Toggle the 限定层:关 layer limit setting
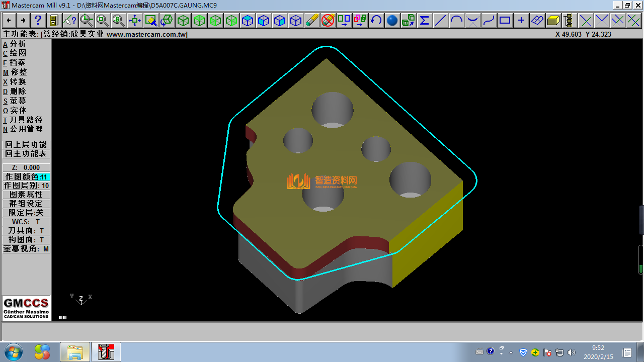Viewport: 644px width, 362px height. click(26, 213)
